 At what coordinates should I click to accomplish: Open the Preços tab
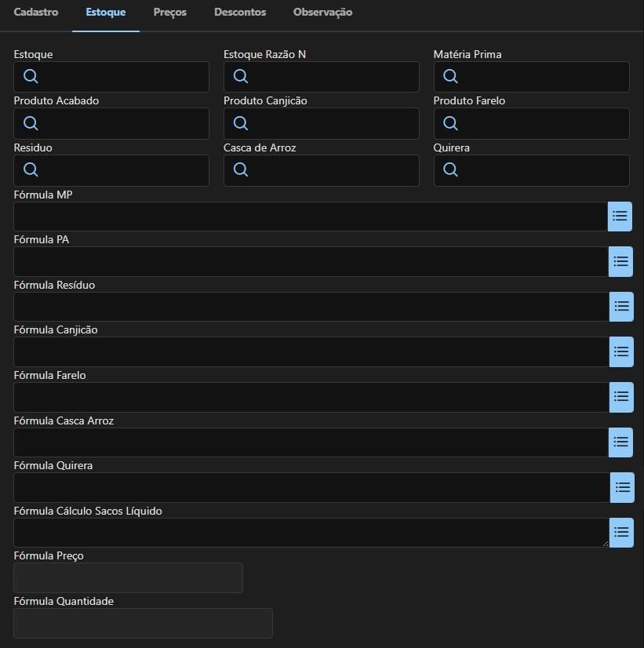pos(170,13)
